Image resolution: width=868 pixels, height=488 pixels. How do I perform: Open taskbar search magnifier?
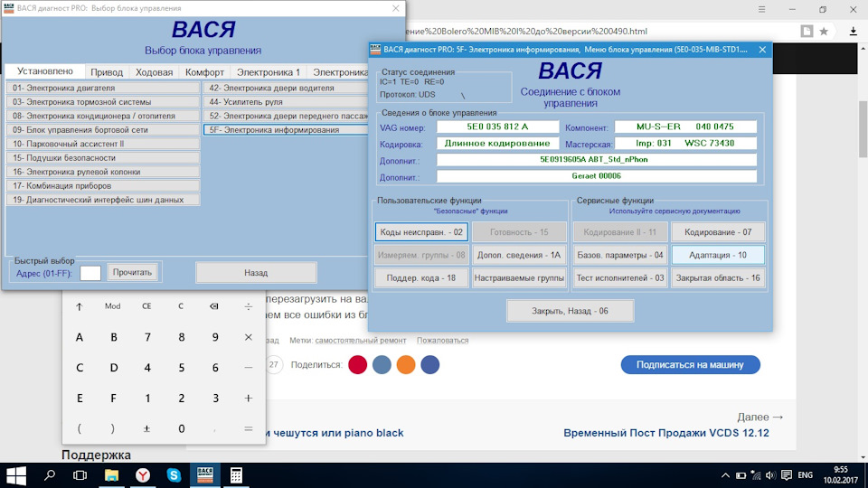click(x=50, y=475)
